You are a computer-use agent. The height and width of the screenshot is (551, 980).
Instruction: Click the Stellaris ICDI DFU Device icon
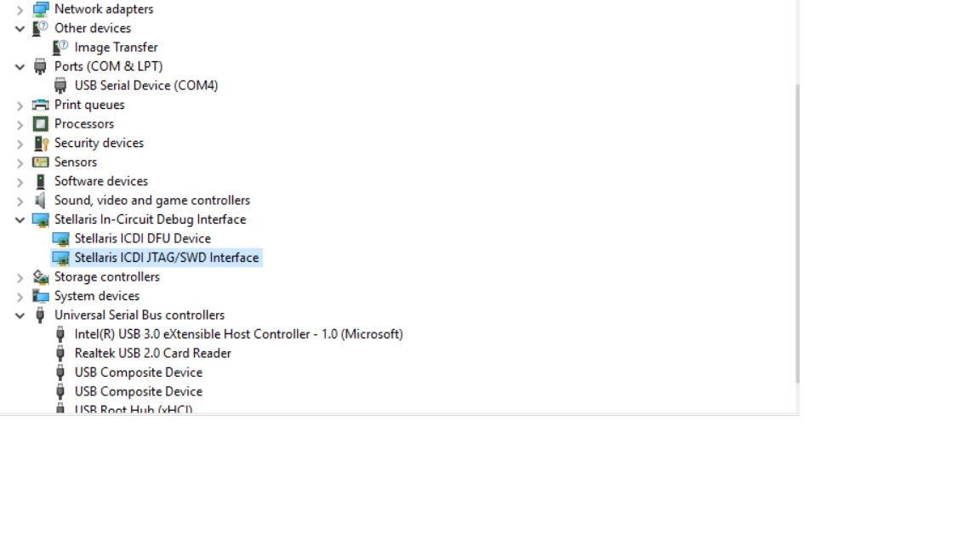click(60, 239)
